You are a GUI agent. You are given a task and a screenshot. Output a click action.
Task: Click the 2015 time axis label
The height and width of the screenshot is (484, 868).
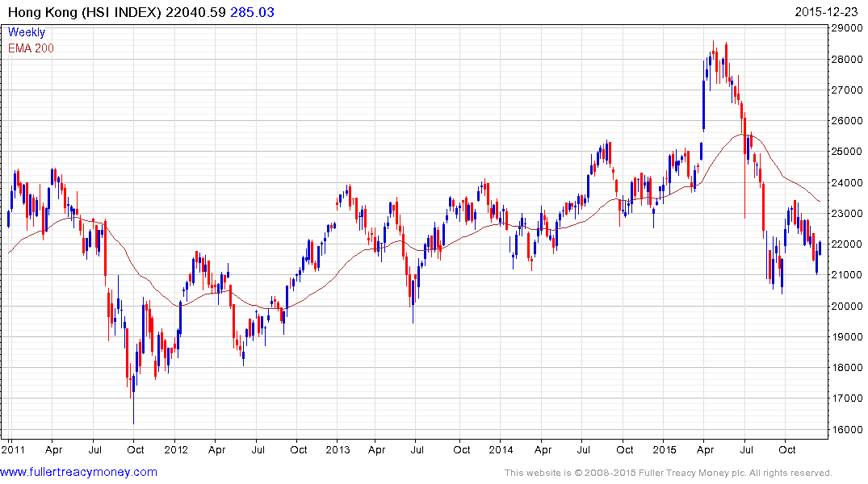coord(665,449)
